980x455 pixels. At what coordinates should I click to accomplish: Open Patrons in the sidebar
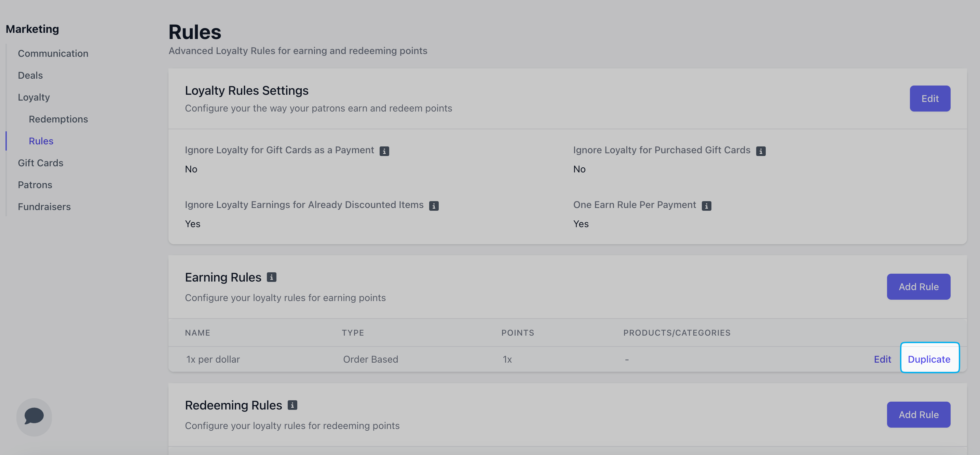pos(35,185)
